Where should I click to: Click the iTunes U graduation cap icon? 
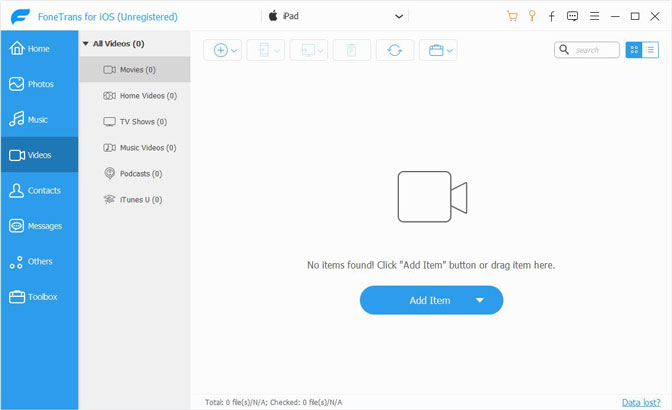click(110, 199)
